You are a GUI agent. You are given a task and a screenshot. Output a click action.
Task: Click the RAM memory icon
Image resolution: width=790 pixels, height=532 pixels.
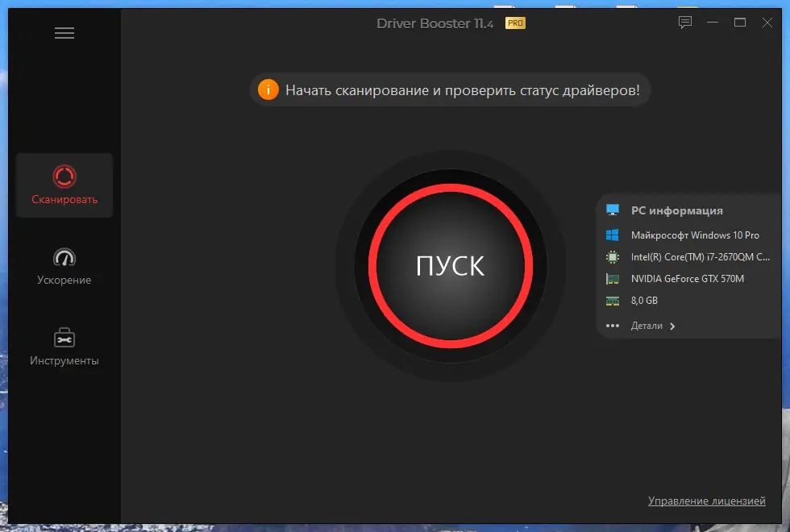[x=613, y=301]
